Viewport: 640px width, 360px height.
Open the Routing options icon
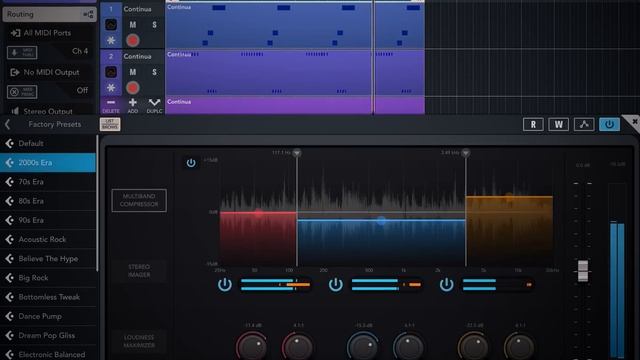(x=88, y=15)
